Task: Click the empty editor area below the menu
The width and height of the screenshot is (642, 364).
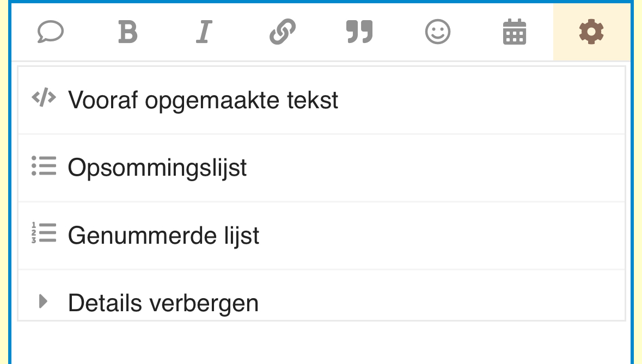Action: (x=321, y=343)
